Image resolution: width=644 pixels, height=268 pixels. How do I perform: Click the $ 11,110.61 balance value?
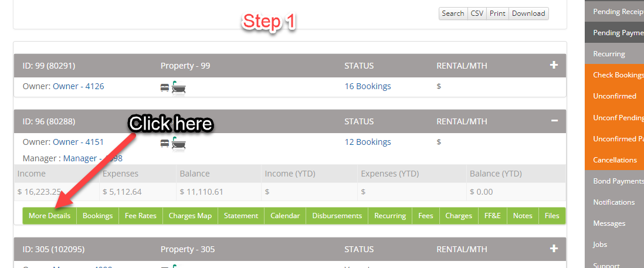[202, 192]
